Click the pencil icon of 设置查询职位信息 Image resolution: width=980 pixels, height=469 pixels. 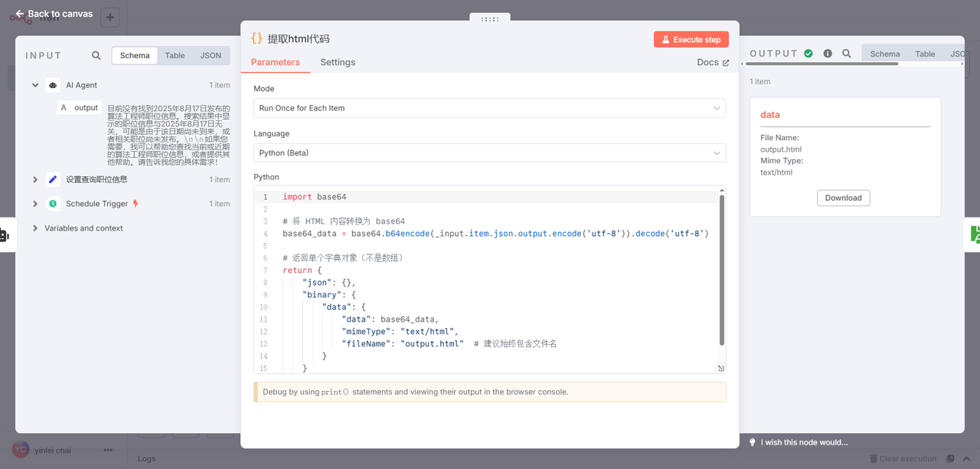53,179
